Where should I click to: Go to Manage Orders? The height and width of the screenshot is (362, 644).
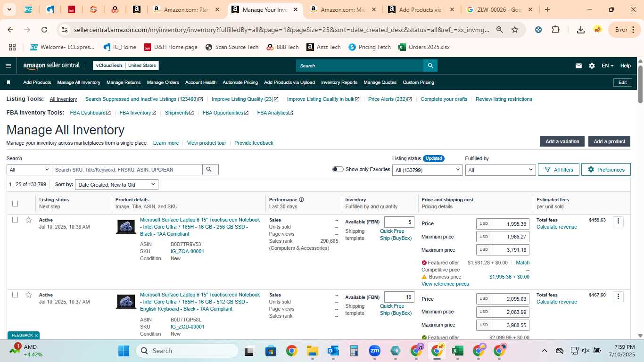[x=163, y=82]
